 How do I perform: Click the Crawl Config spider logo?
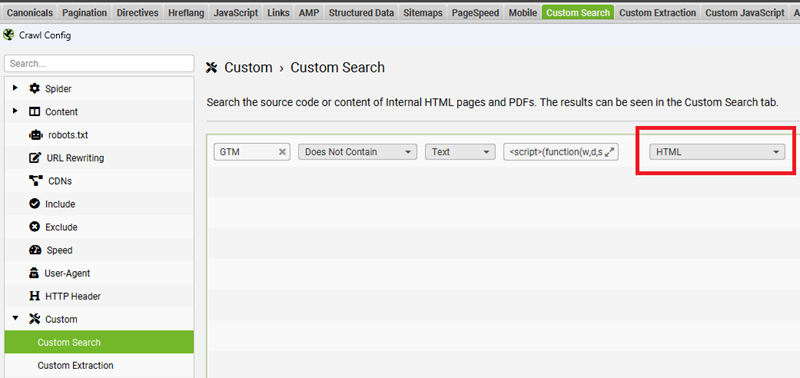click(8, 35)
